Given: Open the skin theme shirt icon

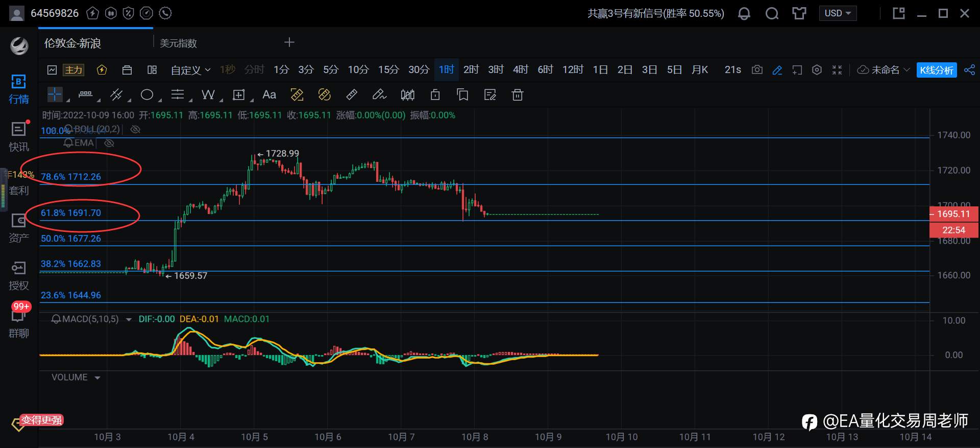Looking at the screenshot, I should pos(799,13).
